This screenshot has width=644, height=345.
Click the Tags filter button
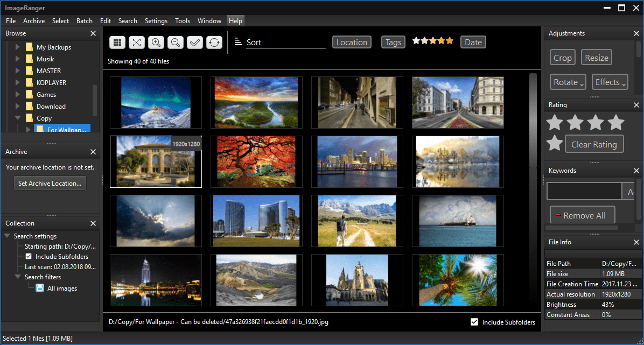[x=394, y=43]
